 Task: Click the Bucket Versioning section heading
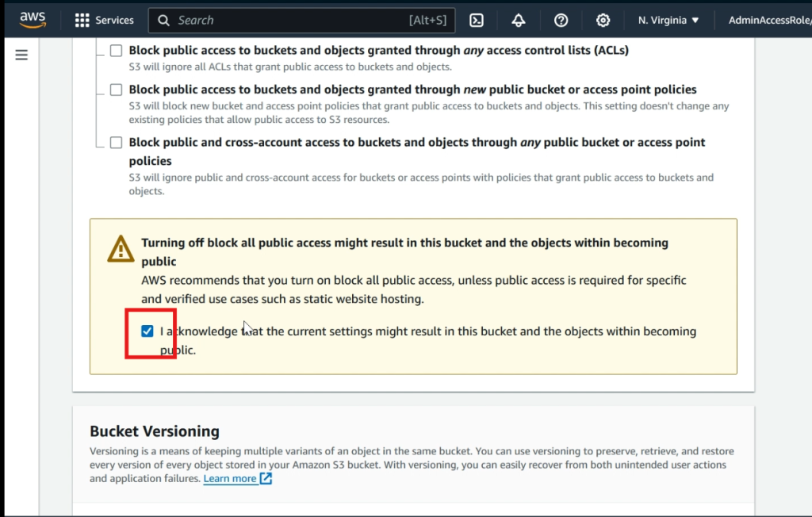click(x=155, y=431)
